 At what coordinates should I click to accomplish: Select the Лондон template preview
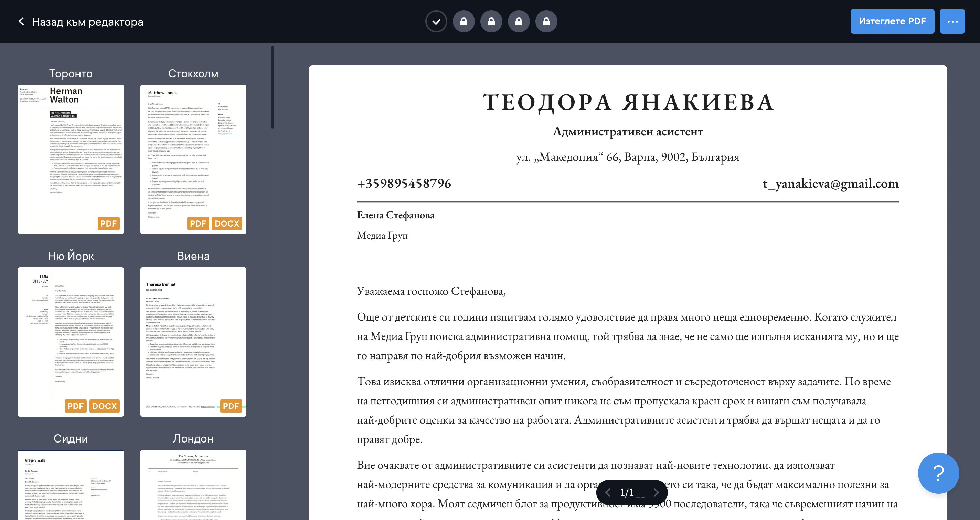pyautogui.click(x=193, y=485)
